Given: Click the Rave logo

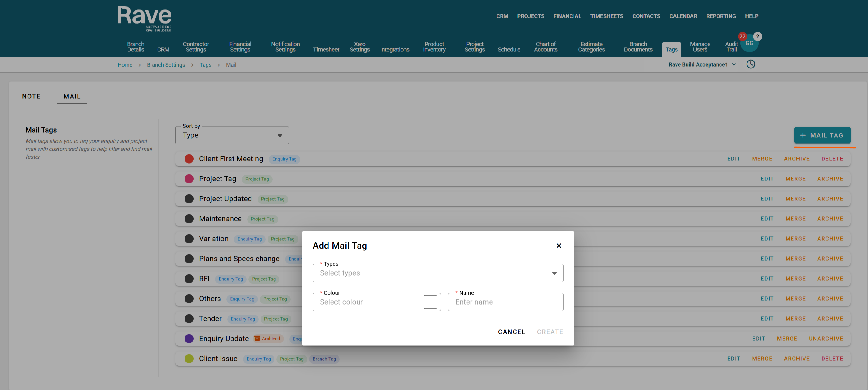Looking at the screenshot, I should (145, 18).
